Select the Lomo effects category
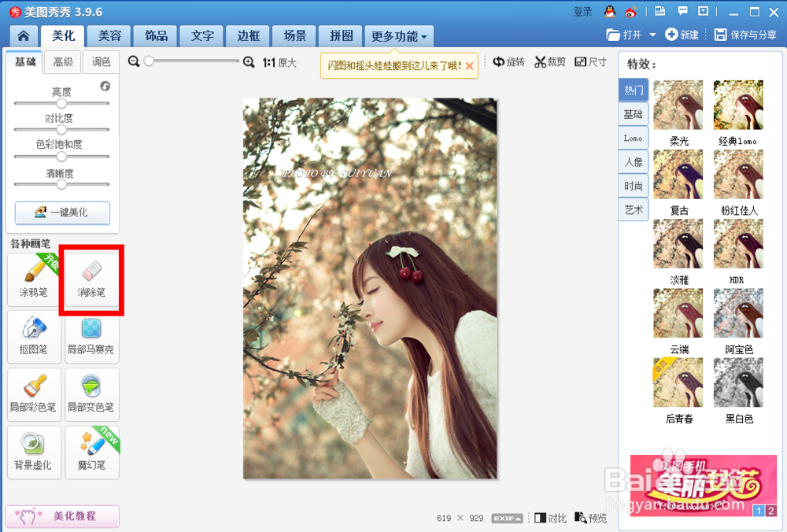The height and width of the screenshot is (532, 787). click(634, 138)
